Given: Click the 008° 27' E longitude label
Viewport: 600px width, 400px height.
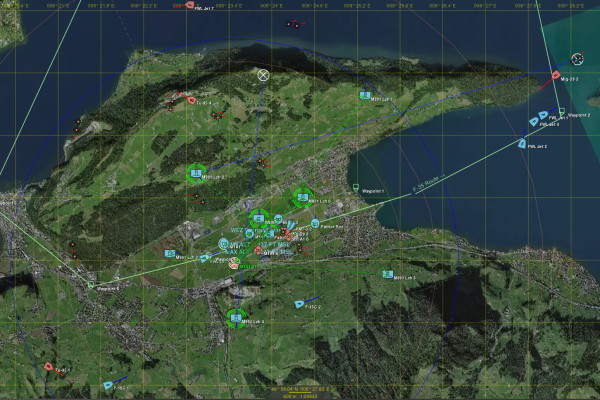Looking at the screenshot, I should tap(485, 6).
